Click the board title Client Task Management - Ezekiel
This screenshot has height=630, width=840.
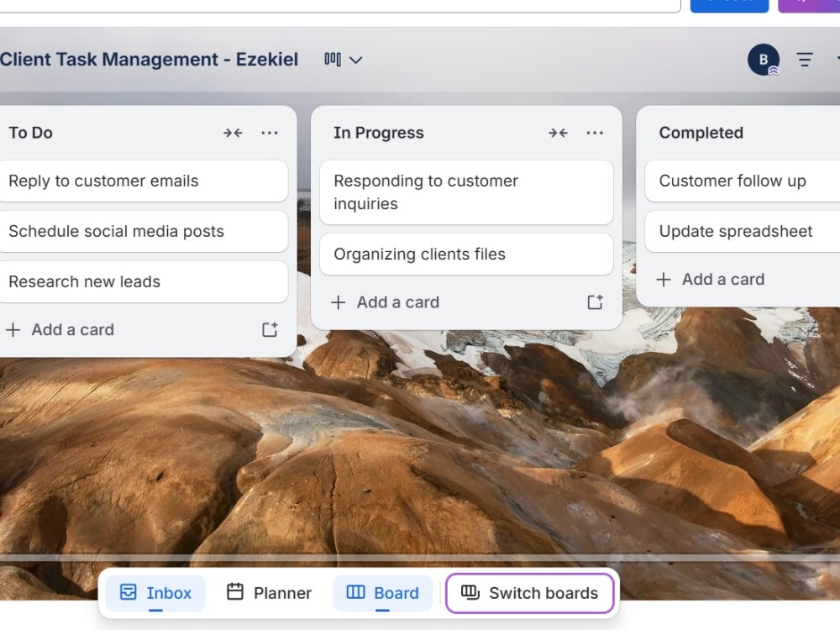click(x=149, y=60)
